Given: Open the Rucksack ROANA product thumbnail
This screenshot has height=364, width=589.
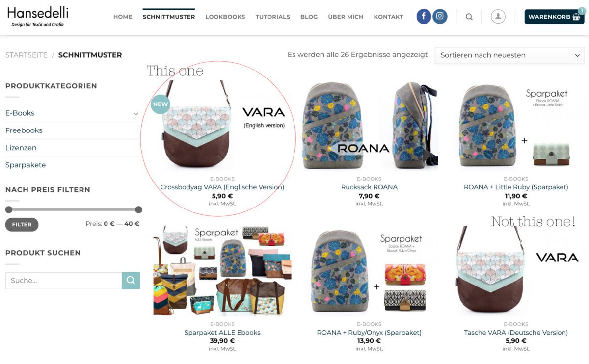Looking at the screenshot, I should (369, 126).
